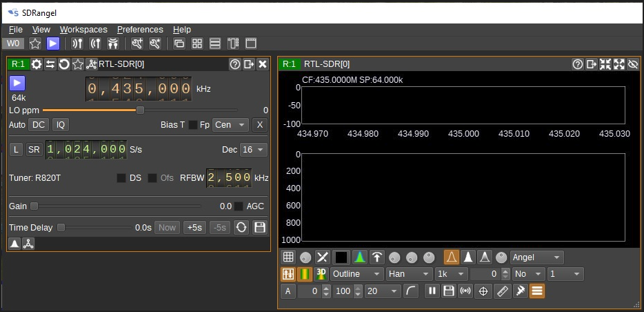Viewport: 644px width, 312px height.
Task: Start all devices in workspace toolbar
Action: click(53, 43)
